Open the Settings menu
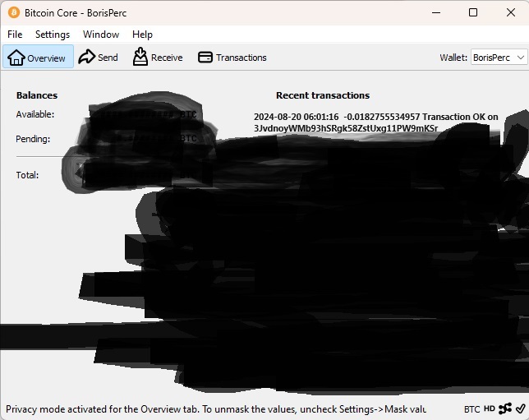529x420 pixels. [53, 35]
